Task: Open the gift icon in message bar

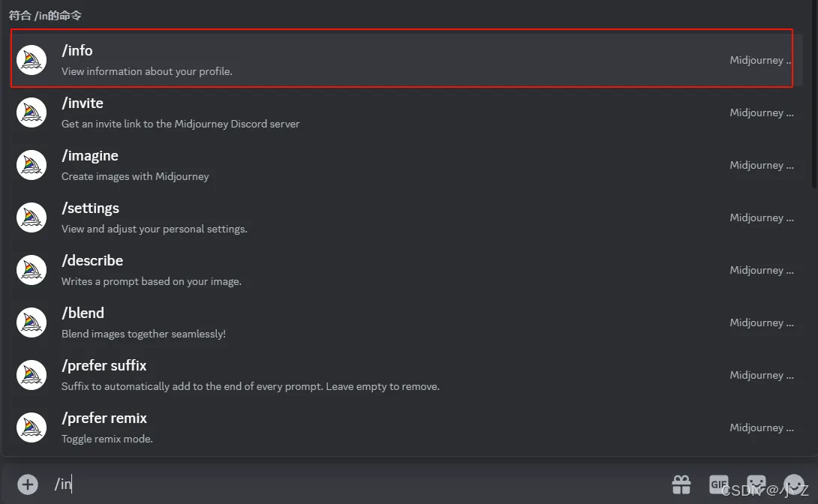Action: pos(681,484)
